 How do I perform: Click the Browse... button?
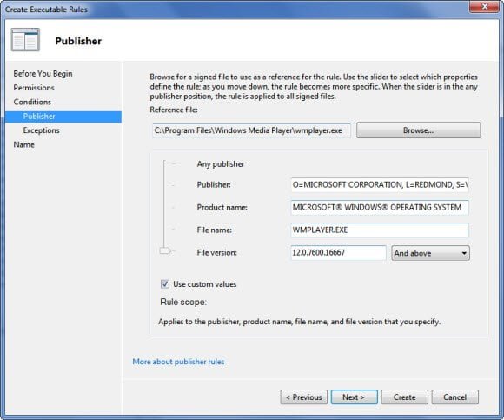[419, 130]
